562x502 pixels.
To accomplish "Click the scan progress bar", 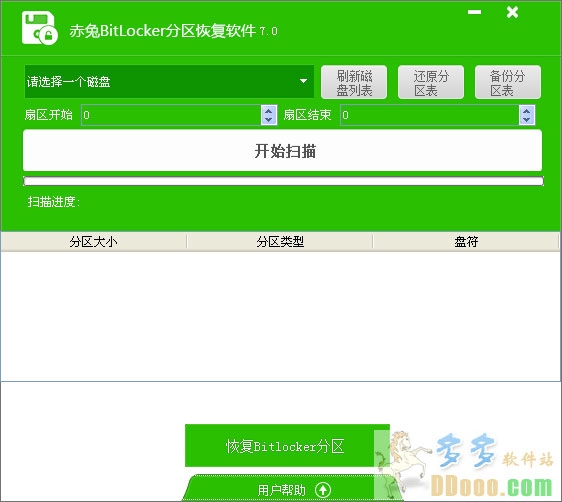I will [283, 181].
